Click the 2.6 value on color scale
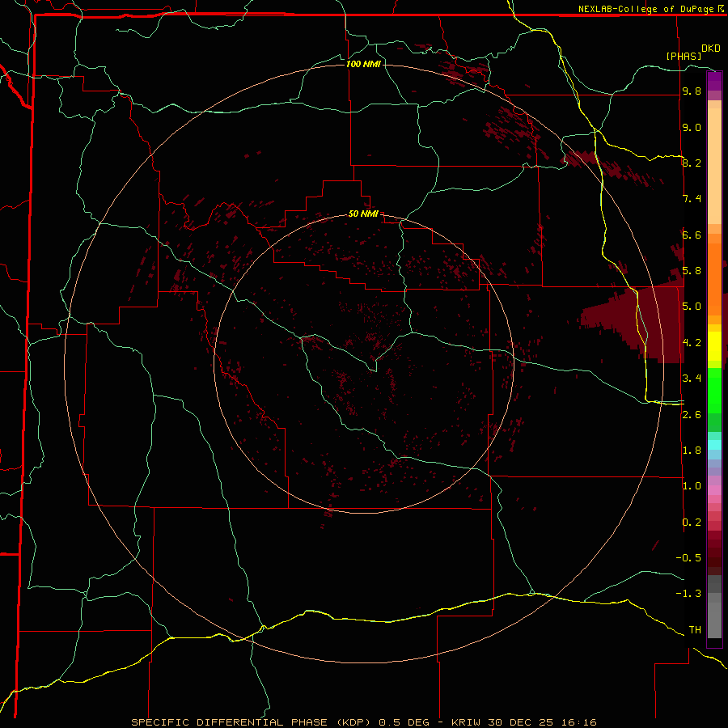 [x=692, y=415]
